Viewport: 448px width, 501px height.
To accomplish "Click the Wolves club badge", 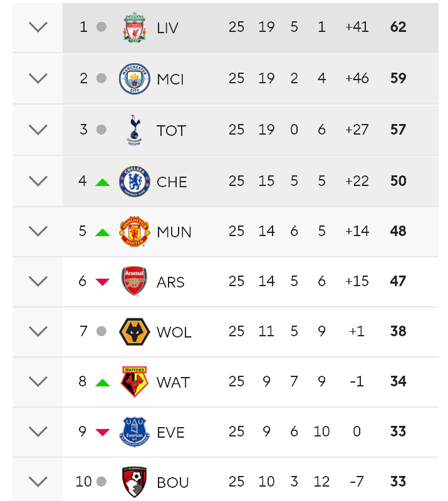I will point(134,332).
